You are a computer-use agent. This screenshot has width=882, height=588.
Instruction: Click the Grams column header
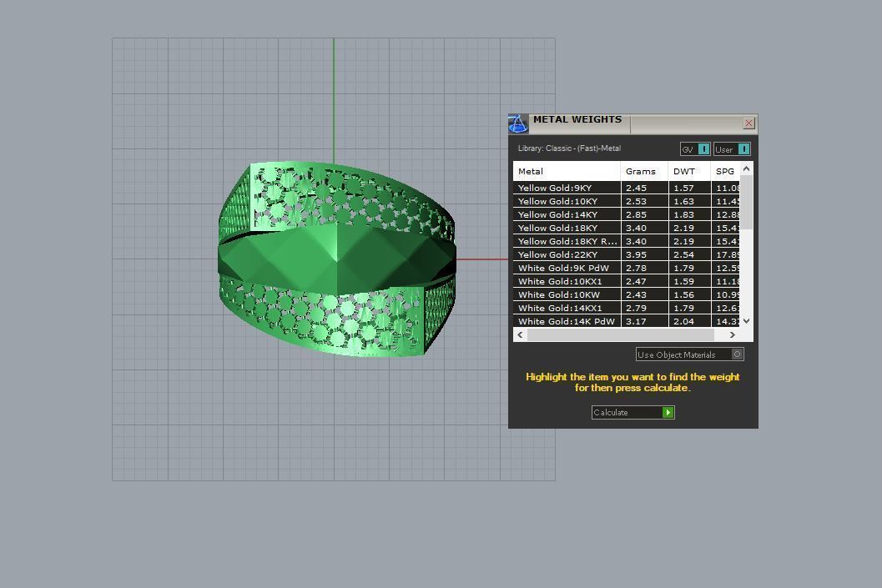click(645, 172)
